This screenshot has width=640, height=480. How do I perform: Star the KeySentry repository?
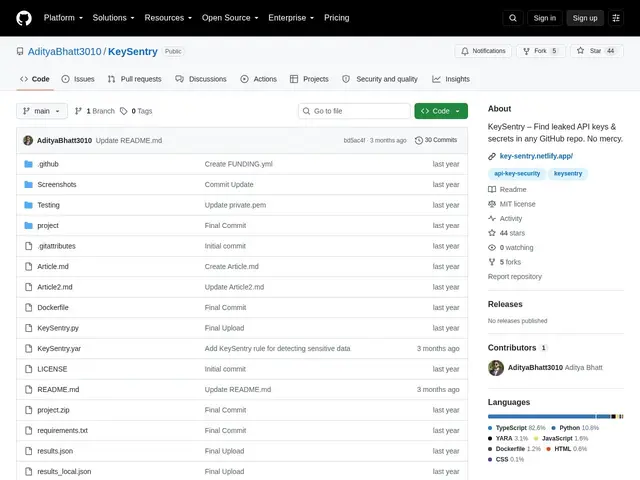(x=596, y=51)
